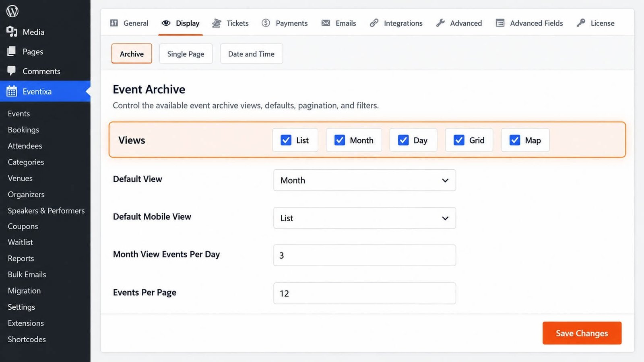The height and width of the screenshot is (362, 644).
Task: Open Venues in the sidebar
Action: [x=20, y=178]
